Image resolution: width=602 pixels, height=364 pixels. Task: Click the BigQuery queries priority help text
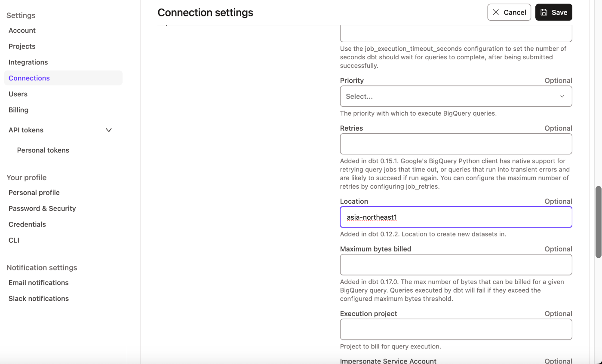click(418, 113)
